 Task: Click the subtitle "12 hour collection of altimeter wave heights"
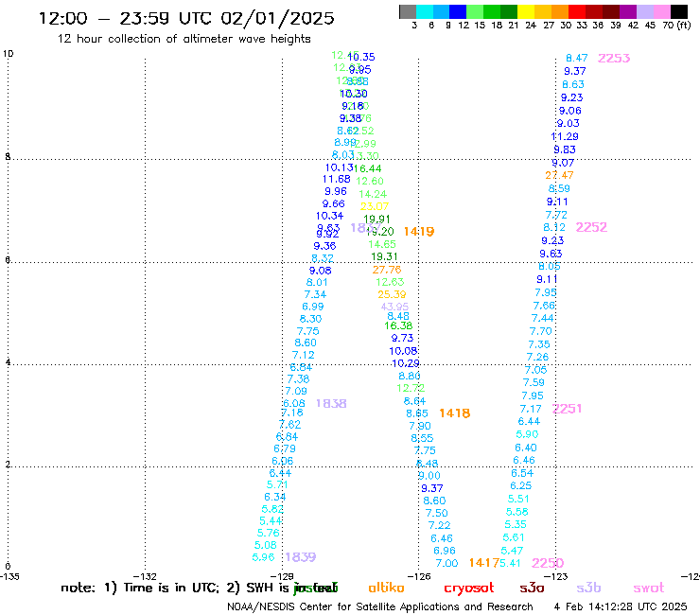[184, 39]
